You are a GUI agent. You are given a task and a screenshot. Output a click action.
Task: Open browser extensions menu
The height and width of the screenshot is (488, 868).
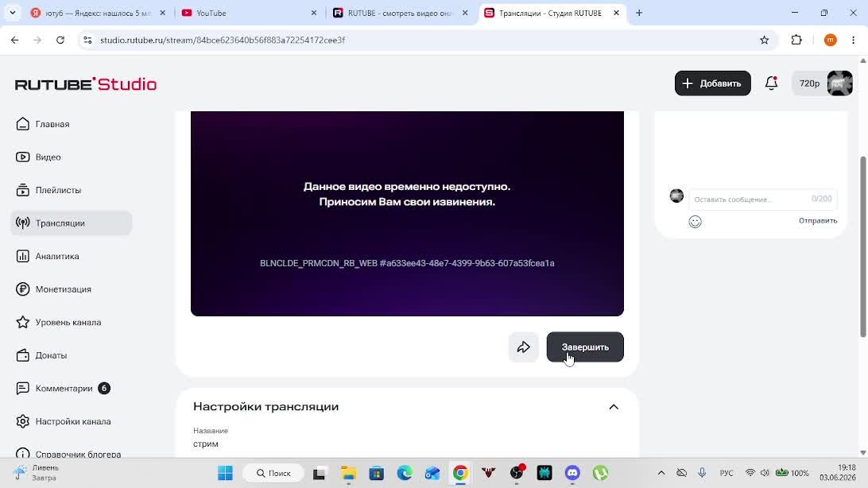[796, 40]
